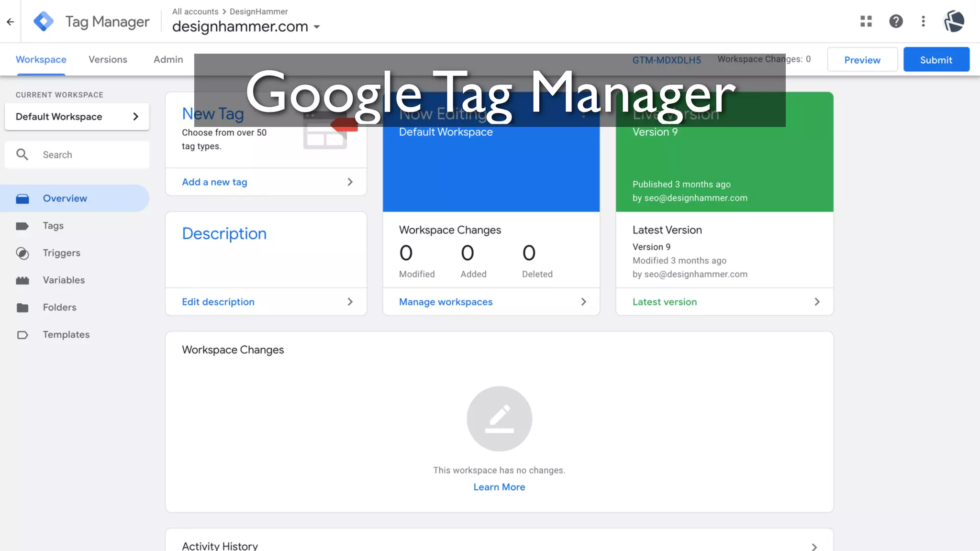
Task: Click the user account avatar
Action: click(x=954, y=21)
